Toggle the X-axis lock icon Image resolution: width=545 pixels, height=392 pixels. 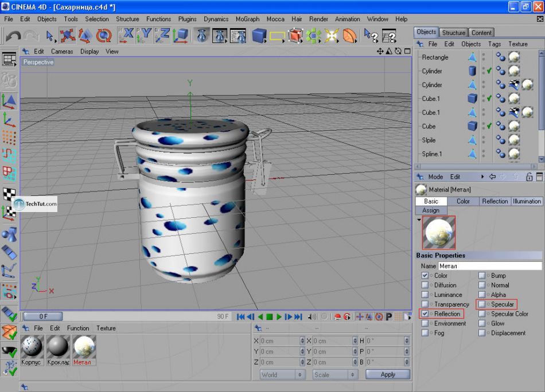click(x=126, y=36)
